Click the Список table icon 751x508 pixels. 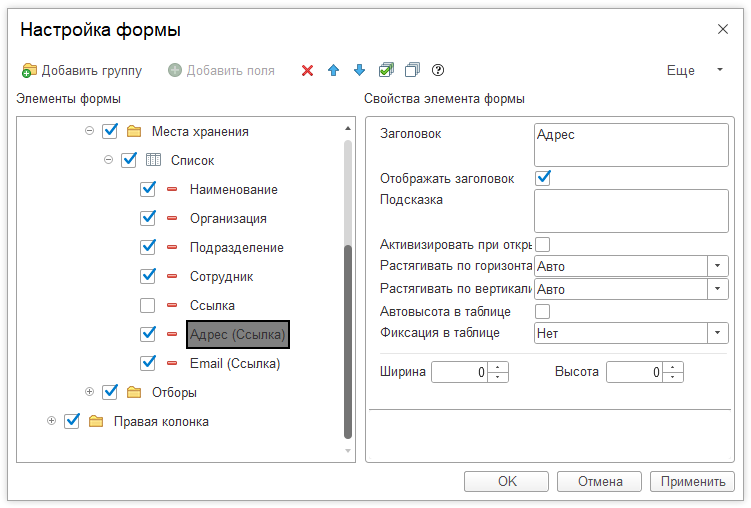point(153,160)
